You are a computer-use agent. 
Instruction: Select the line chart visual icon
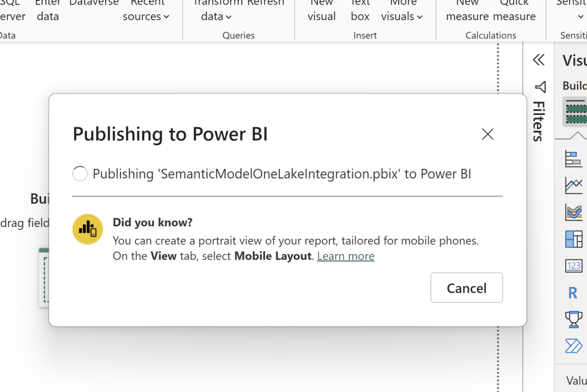[x=573, y=185]
